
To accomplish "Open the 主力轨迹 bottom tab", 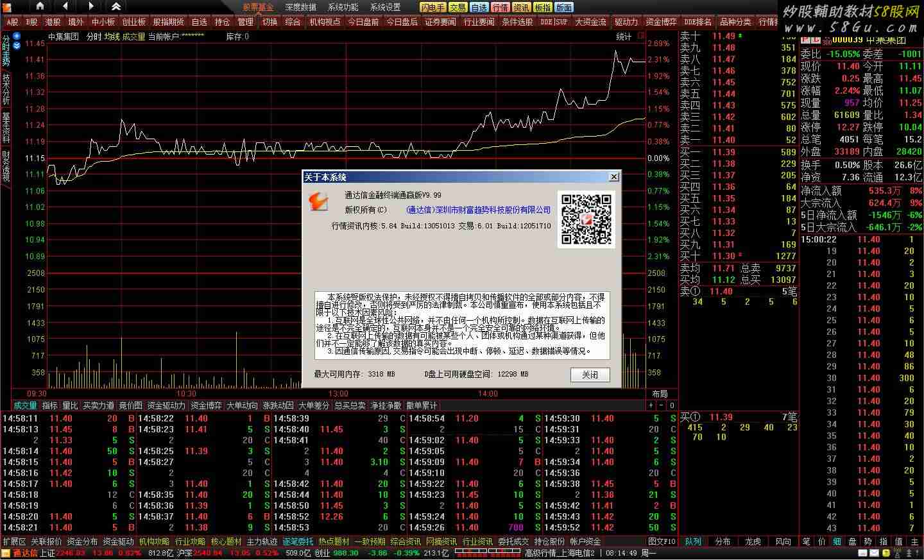I will click(262, 541).
